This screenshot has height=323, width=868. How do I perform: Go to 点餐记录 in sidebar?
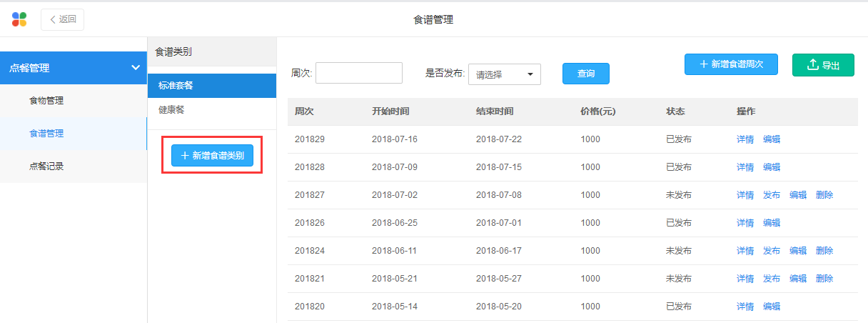(46, 167)
